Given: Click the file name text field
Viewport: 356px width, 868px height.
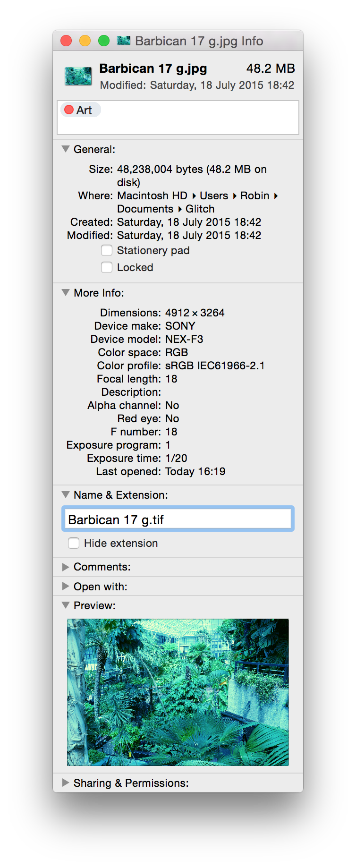Looking at the screenshot, I should click(178, 519).
